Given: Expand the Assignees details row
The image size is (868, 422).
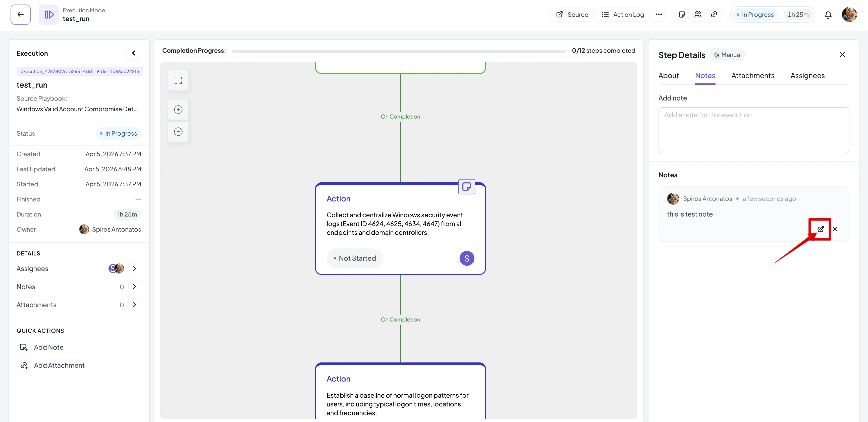Looking at the screenshot, I should click(134, 269).
